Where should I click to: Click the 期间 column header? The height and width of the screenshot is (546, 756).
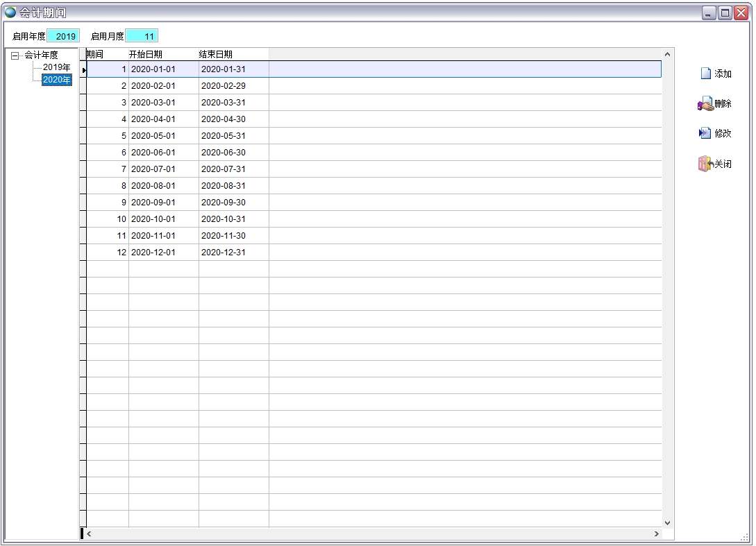pos(95,54)
